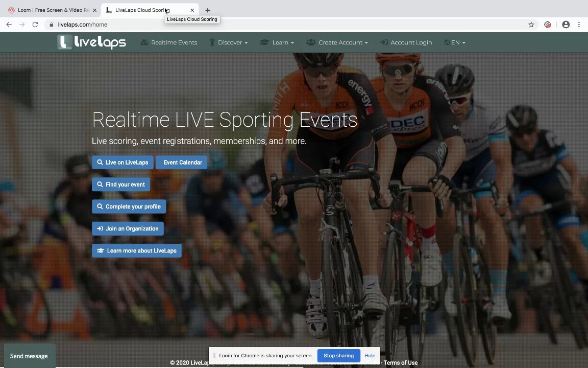Close the Loom tab
The width and height of the screenshot is (588, 368).
(94, 10)
